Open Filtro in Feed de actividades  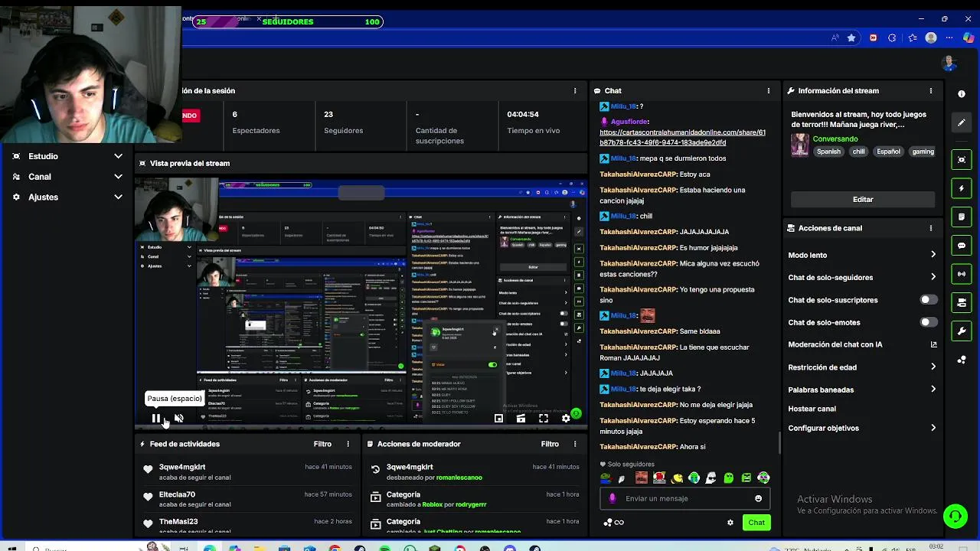pyautogui.click(x=322, y=444)
